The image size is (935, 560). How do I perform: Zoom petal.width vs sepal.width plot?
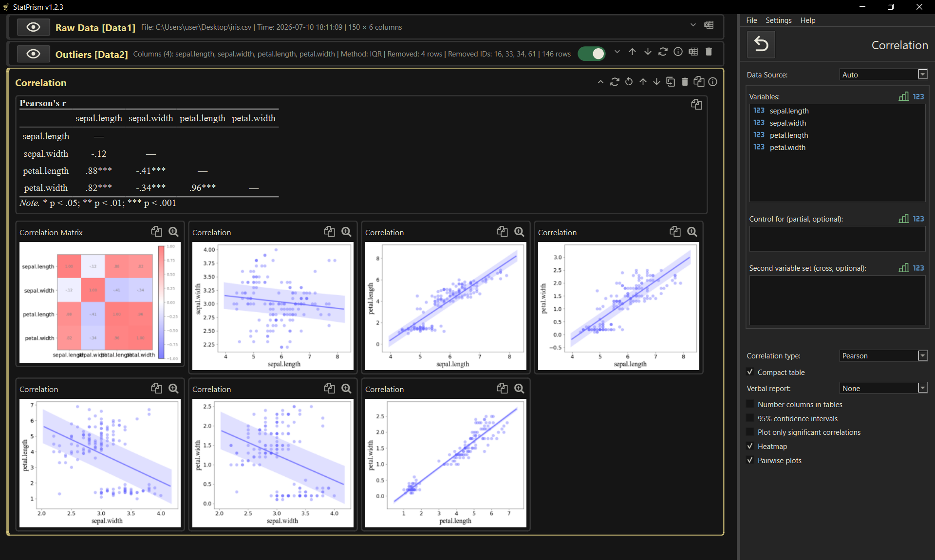click(x=346, y=389)
